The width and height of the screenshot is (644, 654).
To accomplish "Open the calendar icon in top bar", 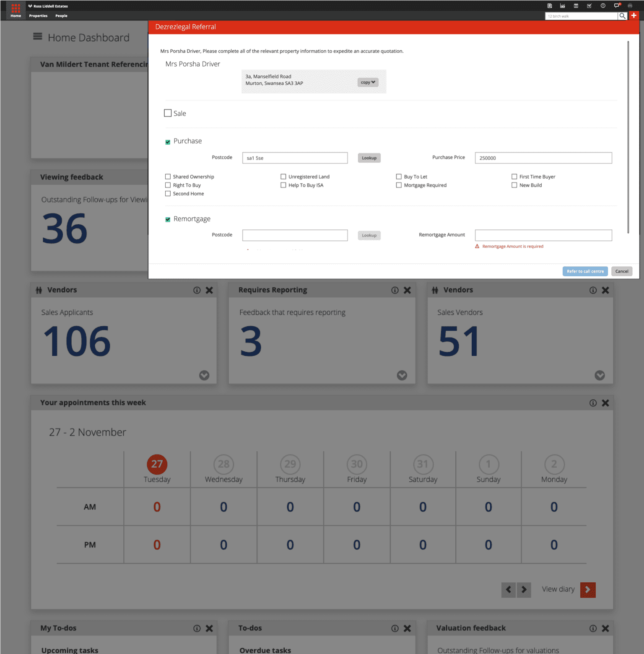I will point(576,6).
